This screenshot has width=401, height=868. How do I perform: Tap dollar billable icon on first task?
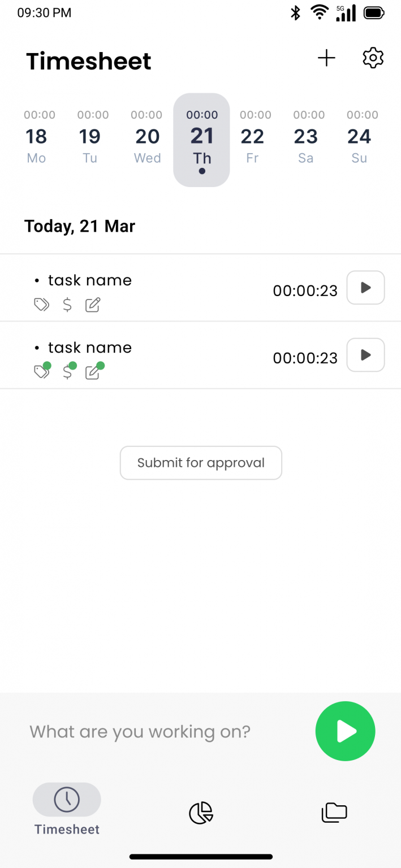[67, 305]
